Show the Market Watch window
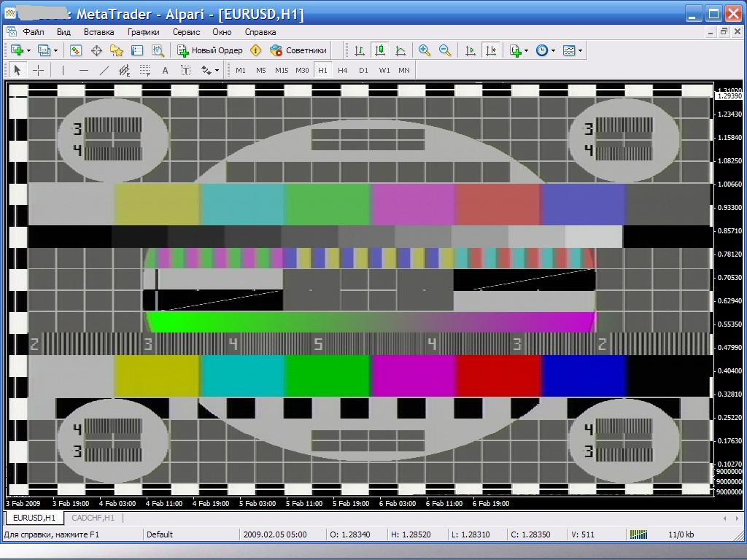The height and width of the screenshot is (560, 747). pyautogui.click(x=76, y=50)
